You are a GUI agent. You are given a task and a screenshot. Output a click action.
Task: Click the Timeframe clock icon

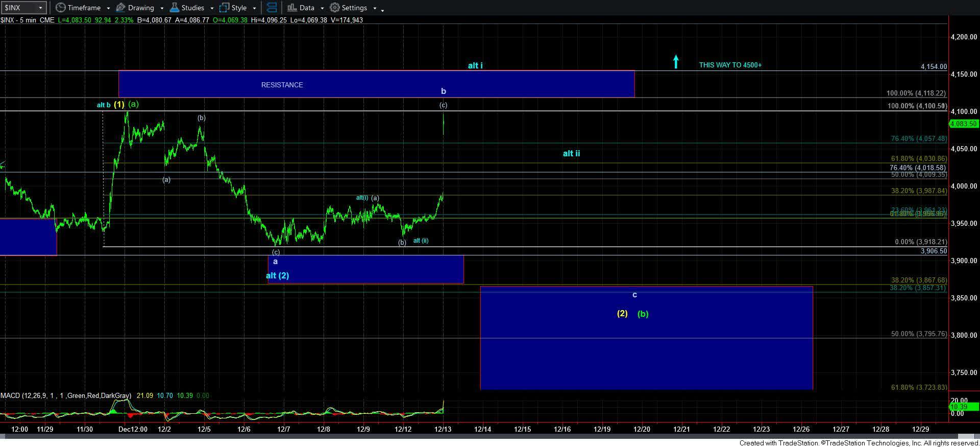[61, 8]
